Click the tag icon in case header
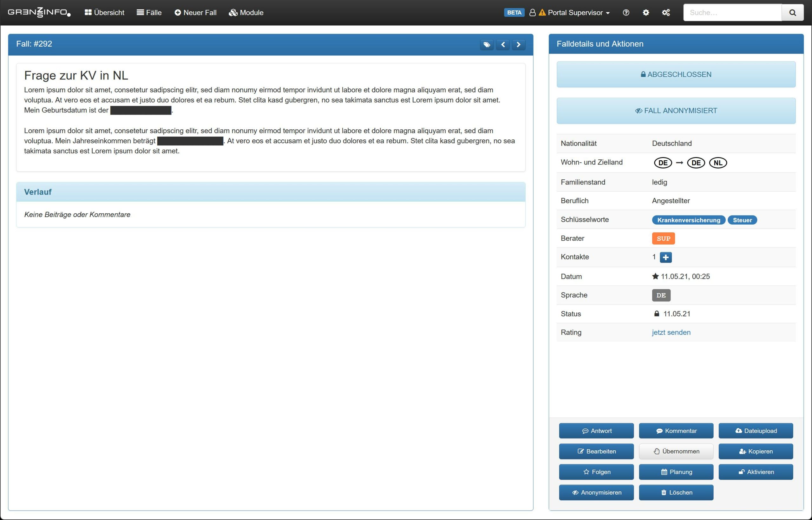 487,45
